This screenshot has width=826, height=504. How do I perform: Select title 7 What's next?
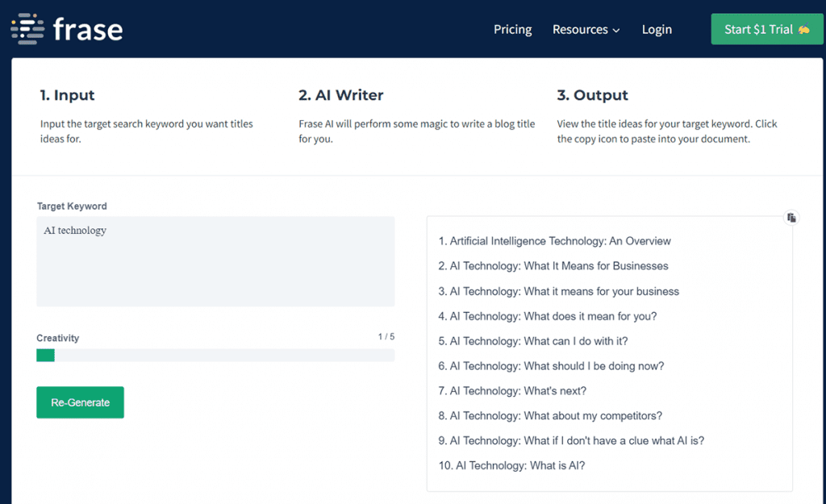point(512,391)
